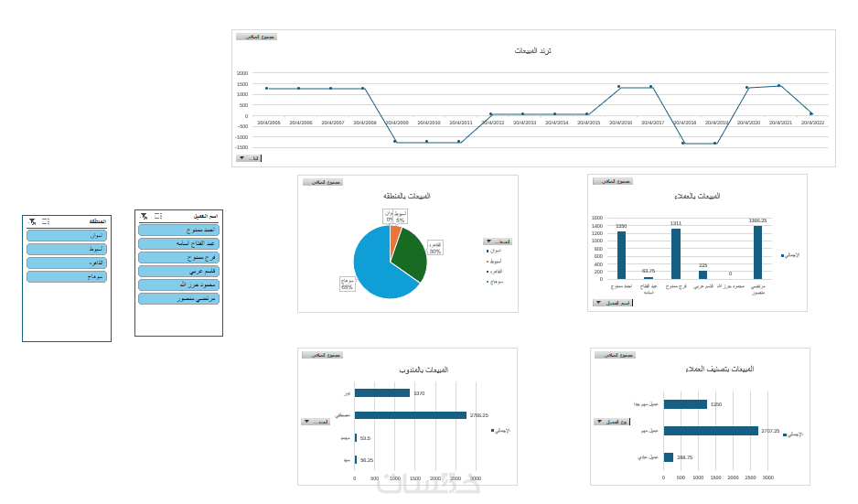
Task: Open rep field dropdown in المبيعات بالمندوب chart
Action: point(316,422)
